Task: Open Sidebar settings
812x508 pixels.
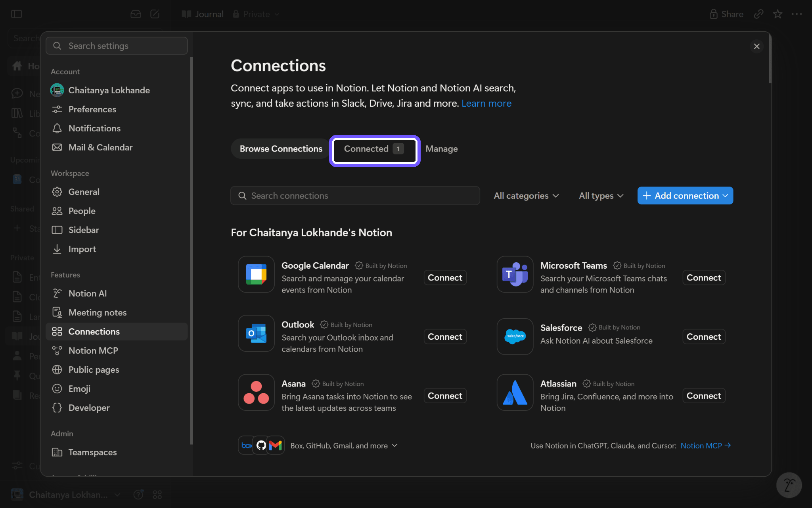Action: tap(117, 230)
